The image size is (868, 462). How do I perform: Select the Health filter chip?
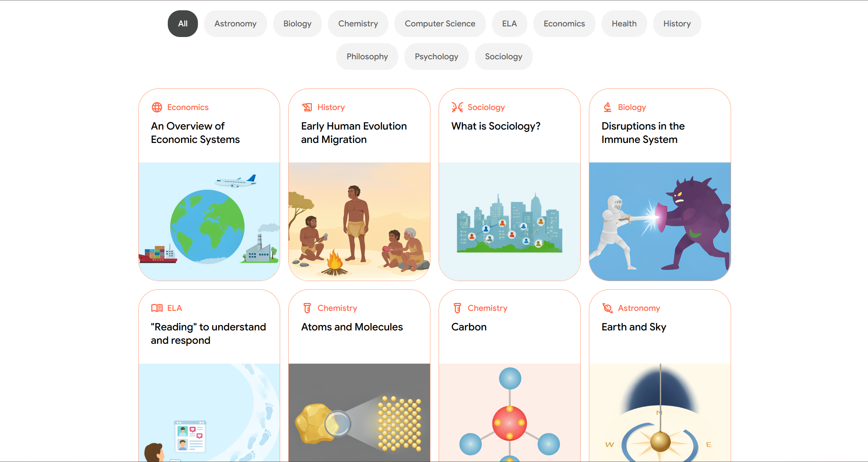624,24
